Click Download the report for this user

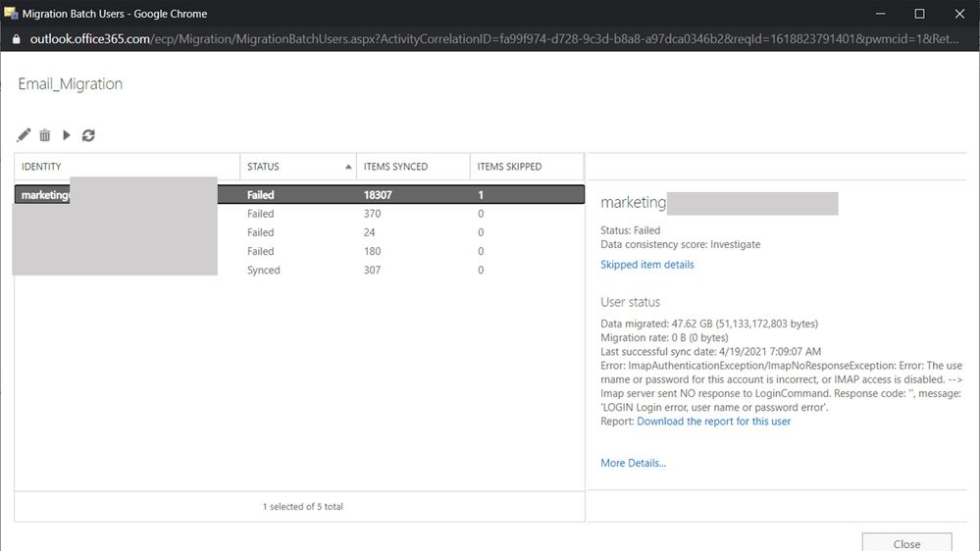[713, 421]
